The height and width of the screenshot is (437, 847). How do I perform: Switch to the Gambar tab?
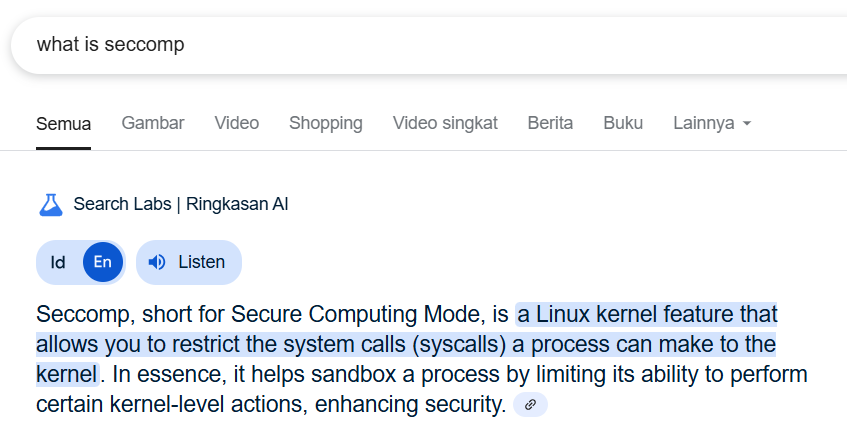pos(153,123)
